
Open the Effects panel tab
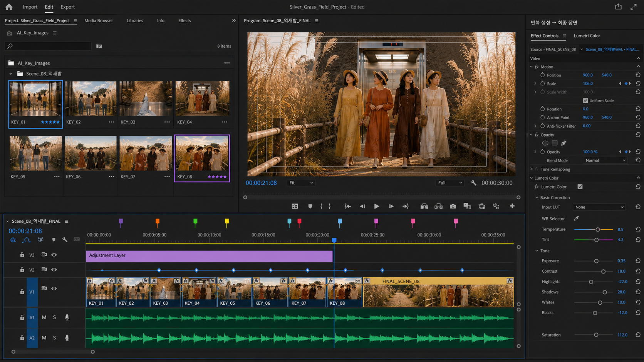coord(184,20)
